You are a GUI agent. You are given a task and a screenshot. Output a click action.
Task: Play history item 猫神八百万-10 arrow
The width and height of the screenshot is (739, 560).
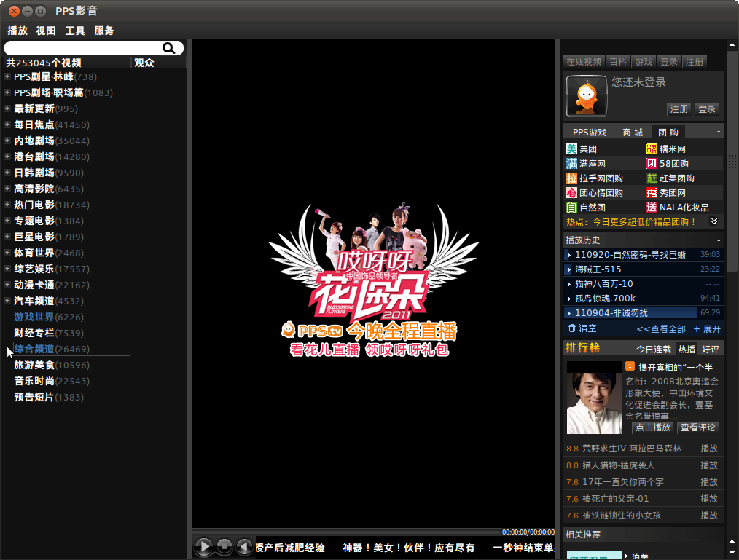(569, 284)
